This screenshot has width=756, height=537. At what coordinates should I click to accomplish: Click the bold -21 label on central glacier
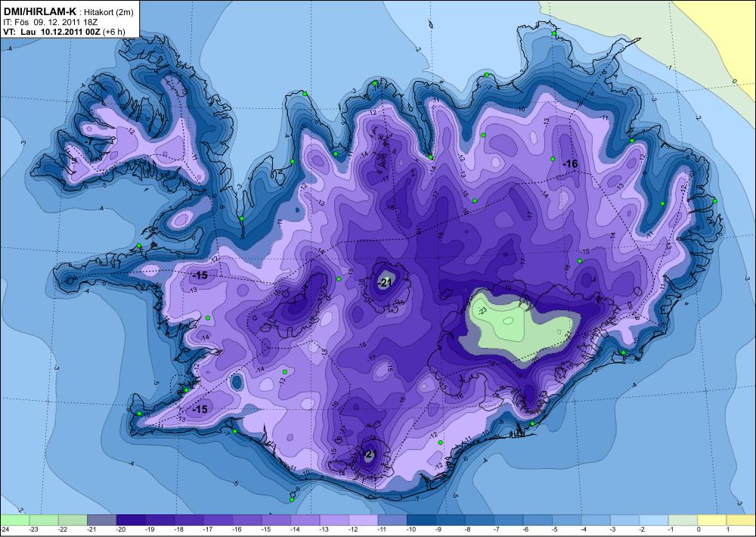point(384,283)
